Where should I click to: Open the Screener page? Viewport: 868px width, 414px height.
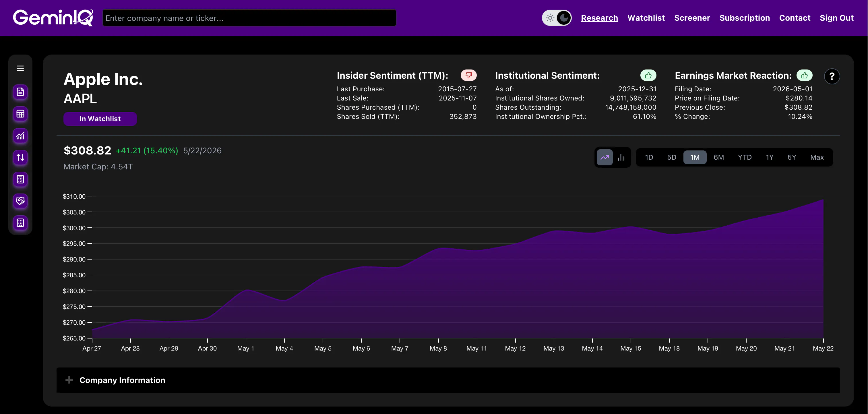692,18
